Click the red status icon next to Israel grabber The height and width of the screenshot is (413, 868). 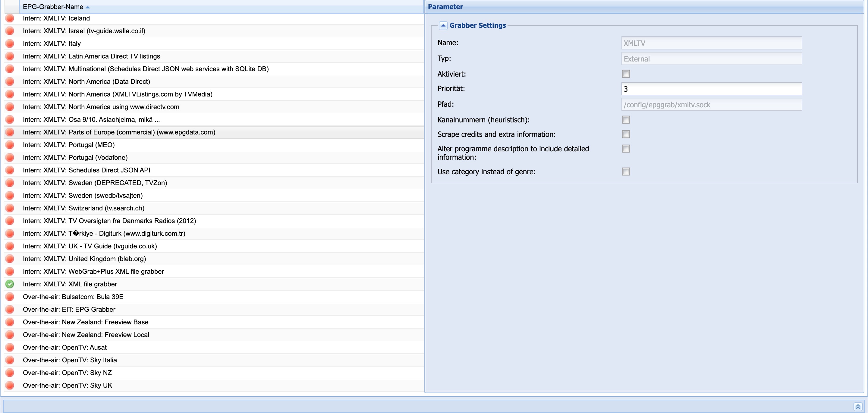coord(10,31)
